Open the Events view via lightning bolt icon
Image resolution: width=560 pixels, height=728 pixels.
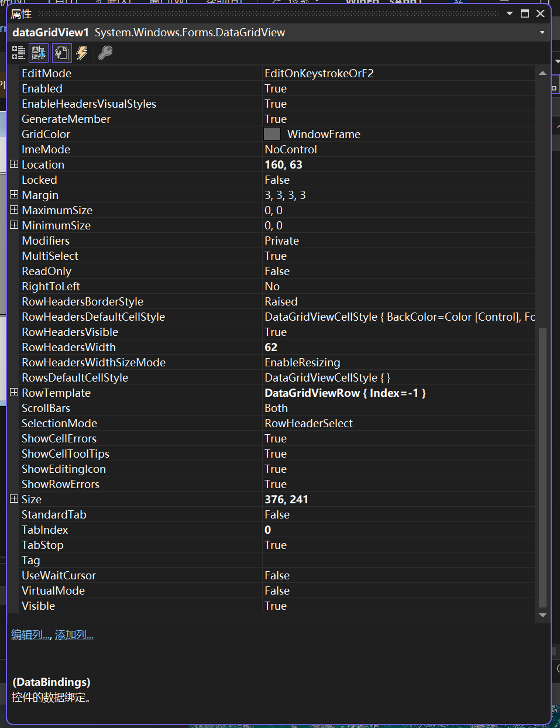pyautogui.click(x=82, y=53)
